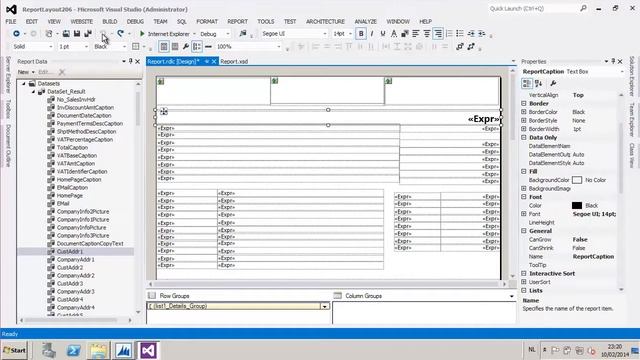Collapse the DataSet_Result node

[x=33, y=91]
